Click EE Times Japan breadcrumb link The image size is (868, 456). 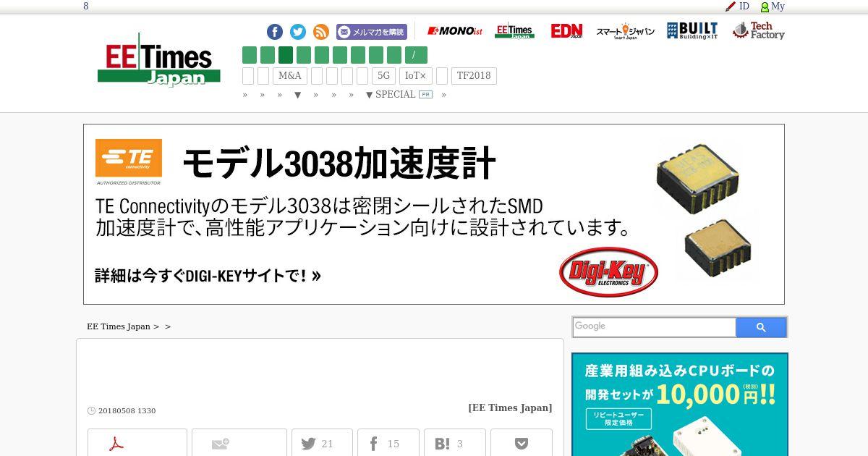119,326
